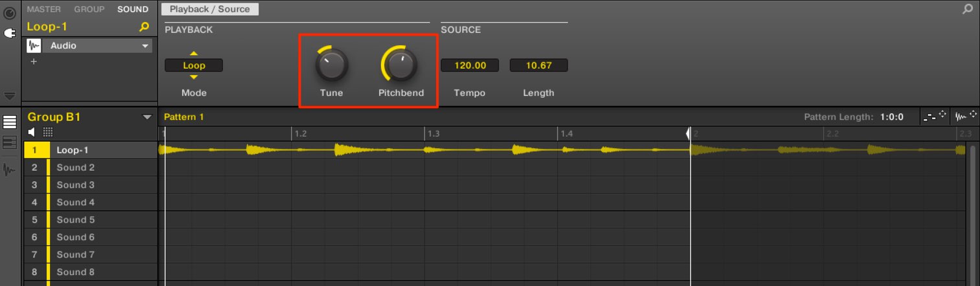Switch to keyboard view icon in pattern editor
The width and height of the screenshot is (980, 286).
pyautogui.click(x=10, y=143)
